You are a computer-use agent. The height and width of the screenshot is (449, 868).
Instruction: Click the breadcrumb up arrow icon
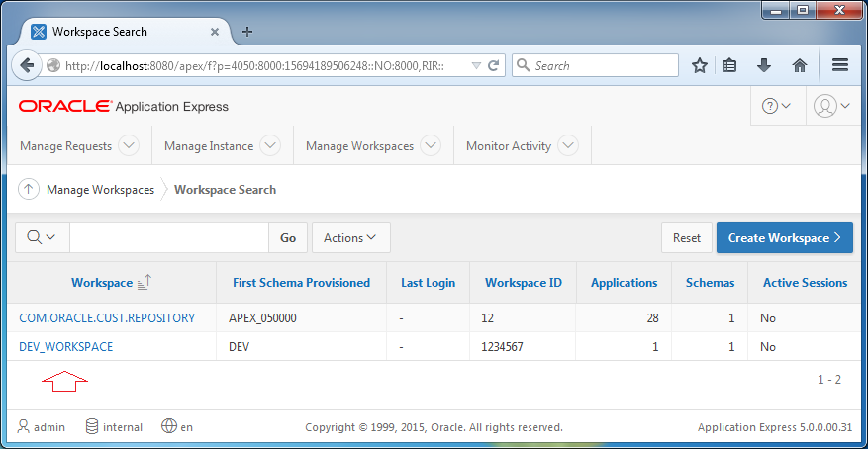29,190
